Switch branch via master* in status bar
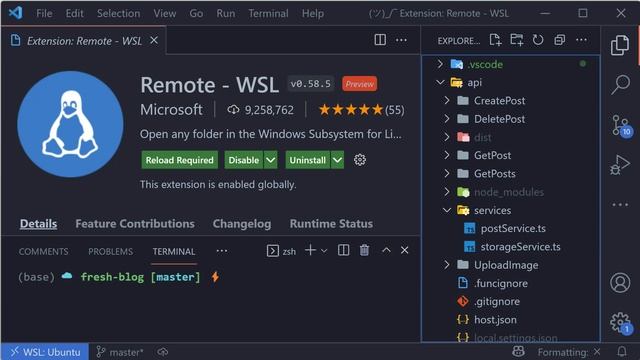 point(120,352)
